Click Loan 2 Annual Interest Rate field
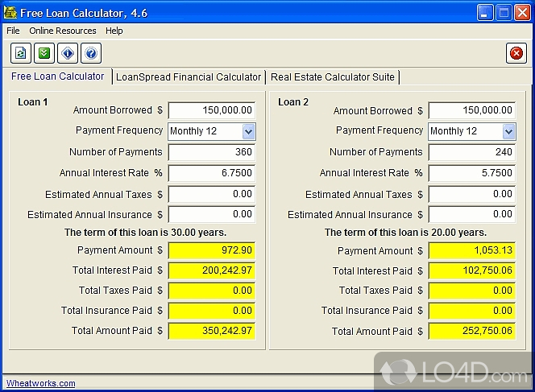The height and width of the screenshot is (392, 535). coord(471,173)
